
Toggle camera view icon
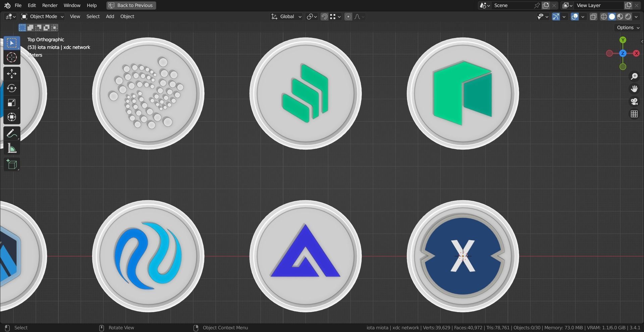tap(634, 102)
